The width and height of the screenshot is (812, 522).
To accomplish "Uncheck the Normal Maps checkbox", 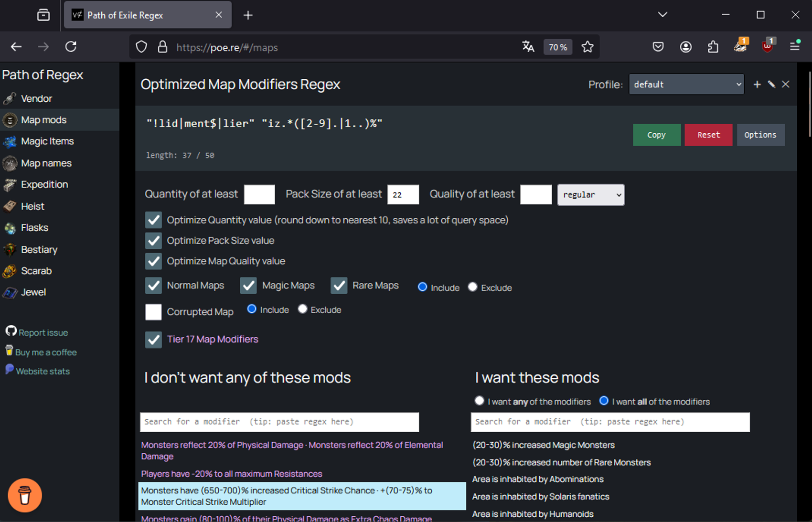I will click(x=153, y=286).
